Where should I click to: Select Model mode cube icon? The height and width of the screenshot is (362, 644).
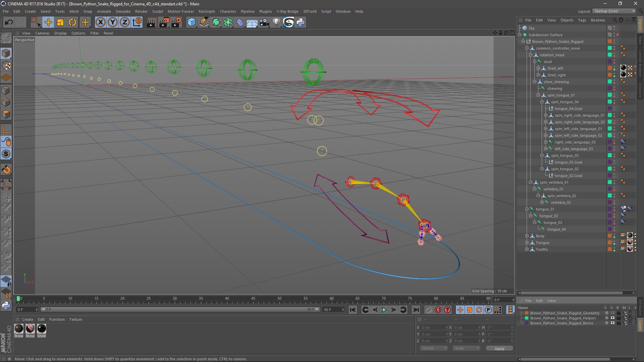point(6,53)
